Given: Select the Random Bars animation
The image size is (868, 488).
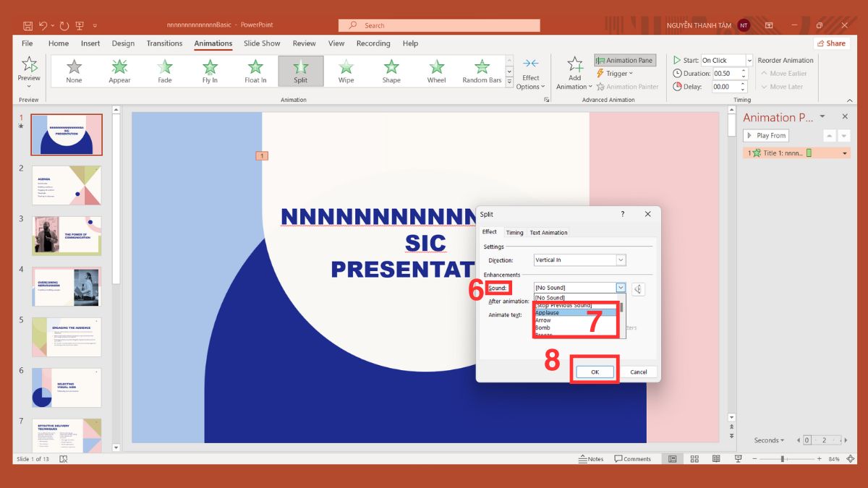Looking at the screenshot, I should tap(481, 70).
